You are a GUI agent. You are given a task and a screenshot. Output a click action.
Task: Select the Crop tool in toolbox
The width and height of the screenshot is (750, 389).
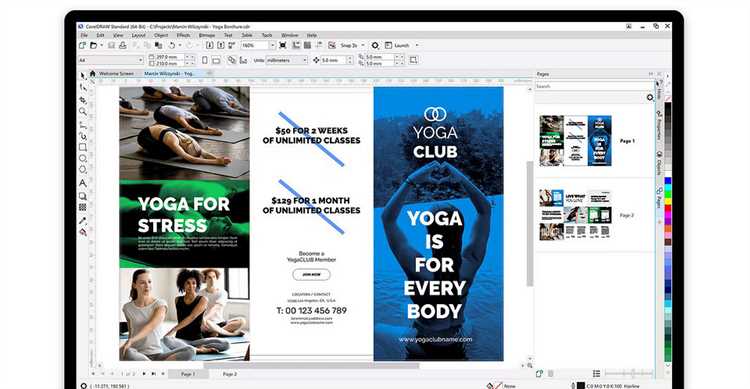pyautogui.click(x=83, y=100)
